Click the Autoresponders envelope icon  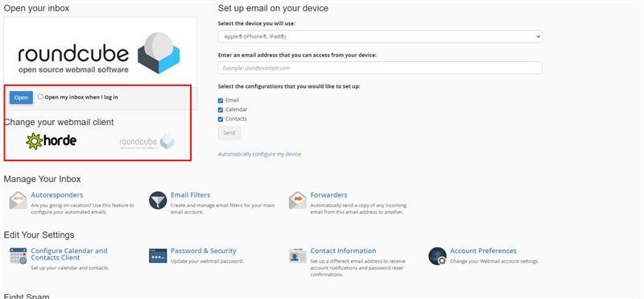tap(18, 201)
